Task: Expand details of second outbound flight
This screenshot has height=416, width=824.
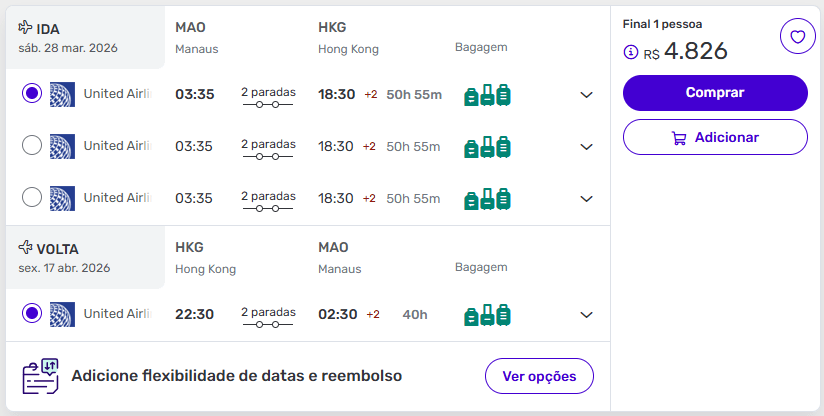Action: (x=586, y=147)
